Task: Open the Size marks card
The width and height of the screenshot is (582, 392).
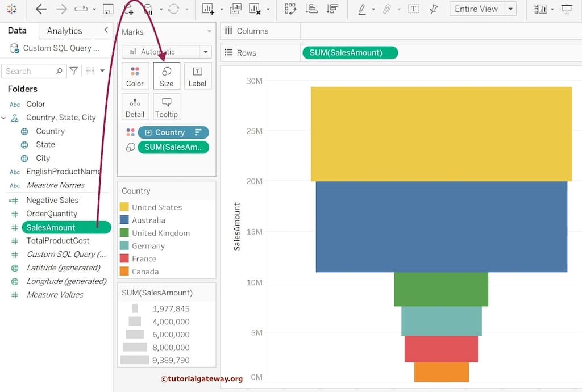Action: tap(167, 76)
